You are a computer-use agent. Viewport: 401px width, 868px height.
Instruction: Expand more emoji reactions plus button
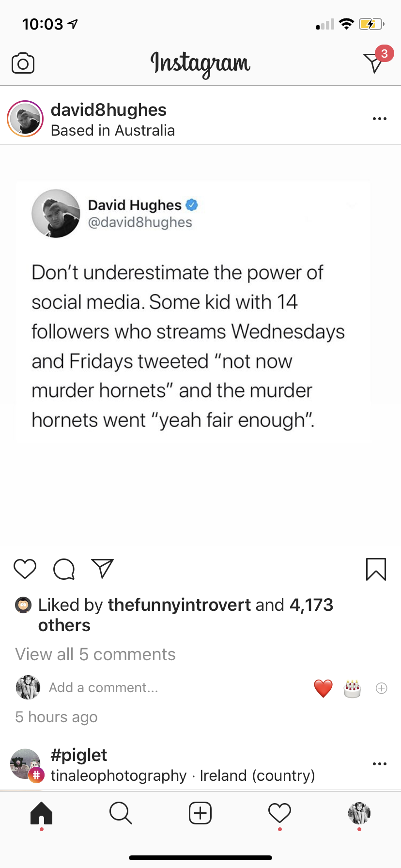(x=382, y=688)
